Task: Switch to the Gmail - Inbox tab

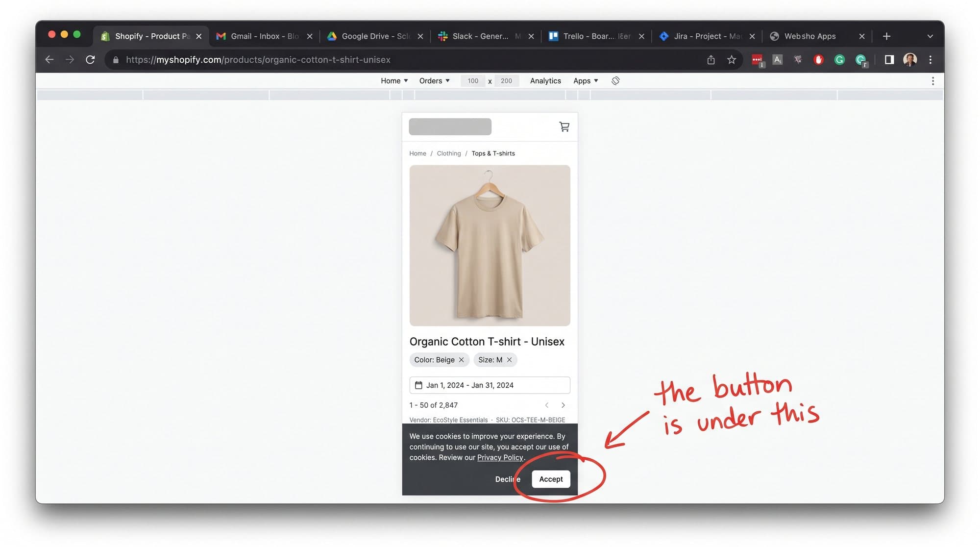Action: tap(265, 36)
